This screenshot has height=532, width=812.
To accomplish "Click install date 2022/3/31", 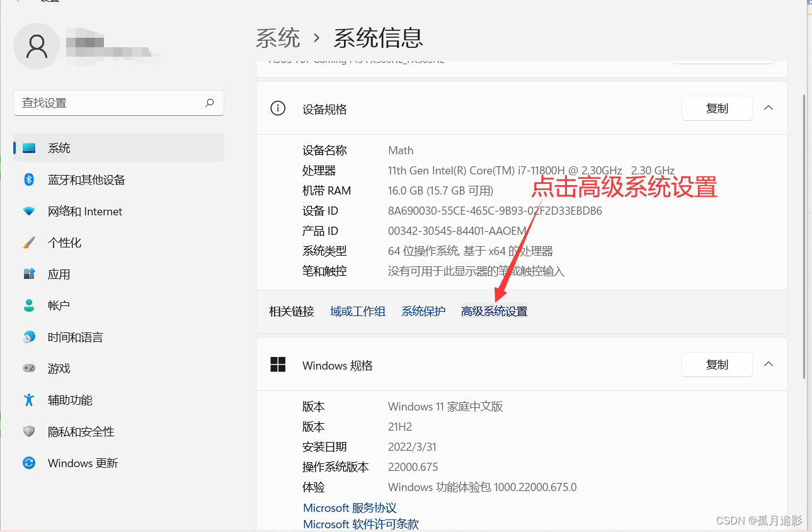I will click(x=412, y=447).
